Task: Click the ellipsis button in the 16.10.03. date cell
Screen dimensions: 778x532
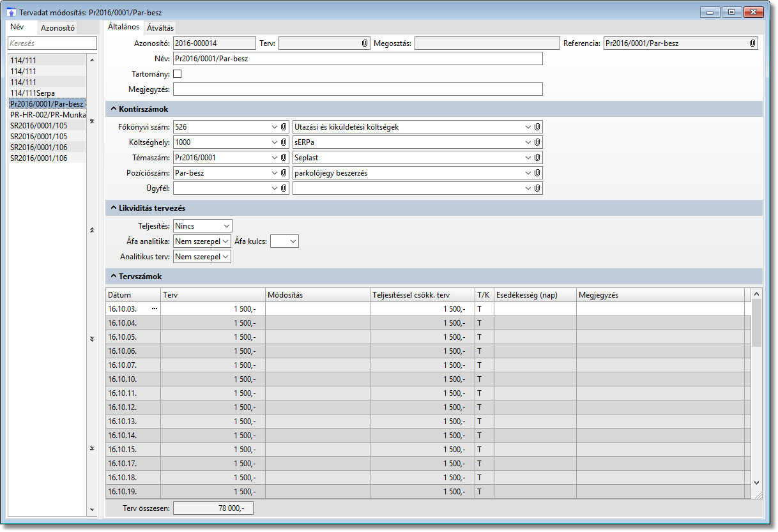Action: point(154,309)
